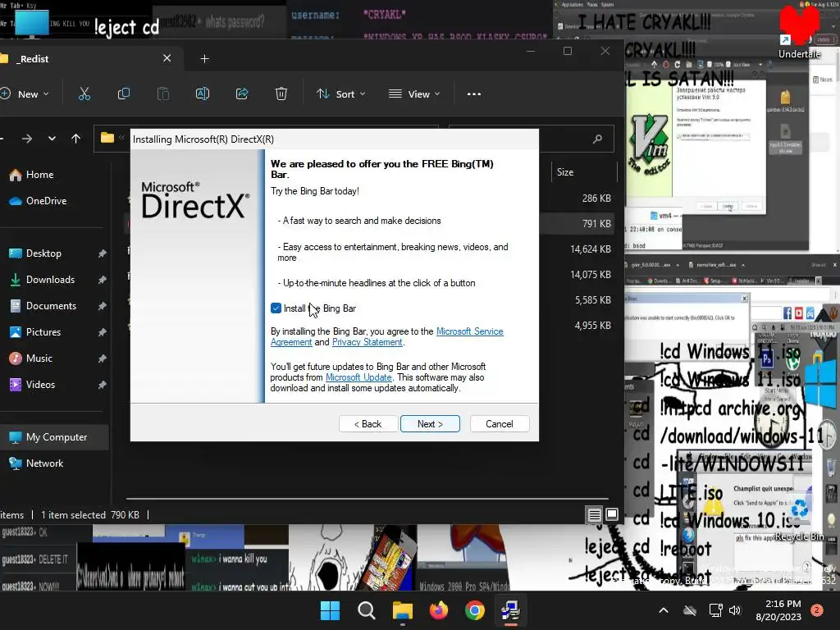Open Documents in the navigation pane
This screenshot has width=840, height=630.
(51, 306)
